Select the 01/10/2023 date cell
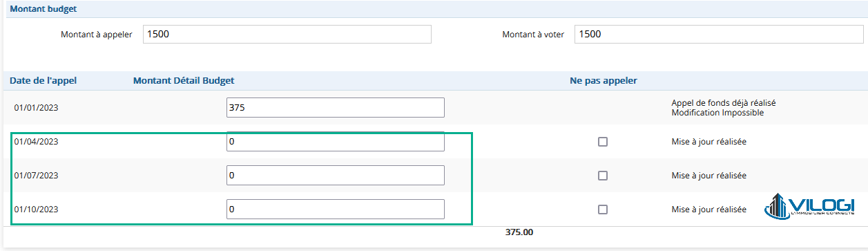 (36, 210)
